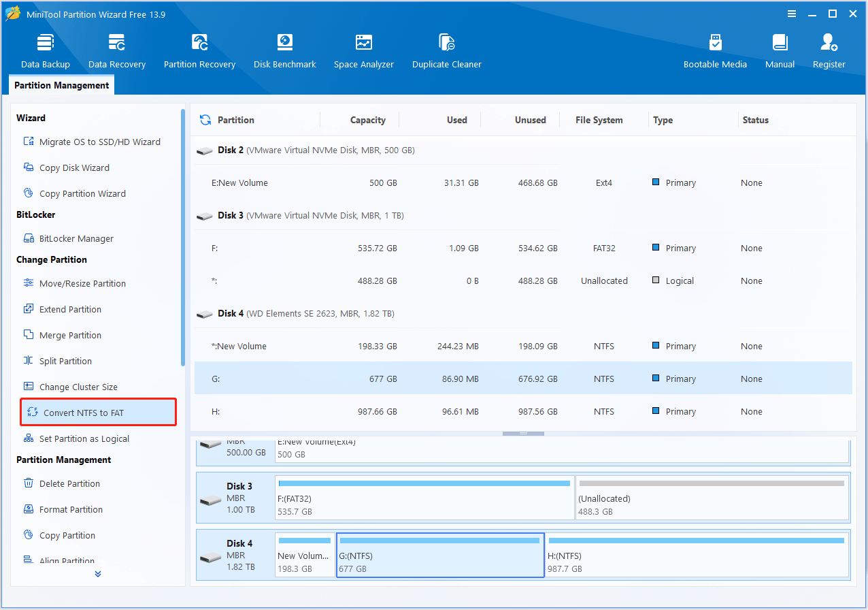This screenshot has height=610, width=868.
Task: Choose Extend Partition
Action: tap(62, 309)
